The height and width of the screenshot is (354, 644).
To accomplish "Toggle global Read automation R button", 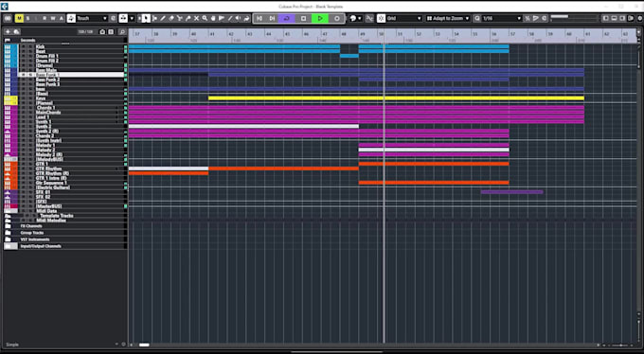I will [x=45, y=19].
